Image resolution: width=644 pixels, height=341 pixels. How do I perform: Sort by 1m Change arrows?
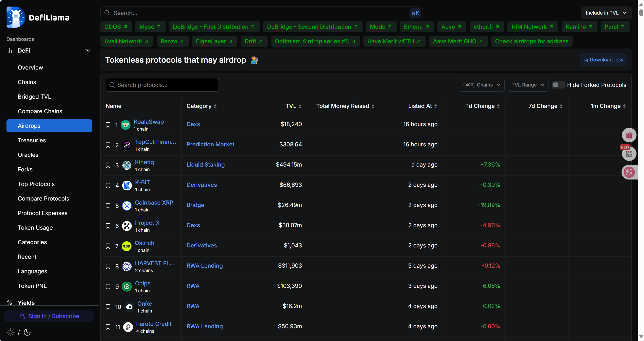pos(624,106)
